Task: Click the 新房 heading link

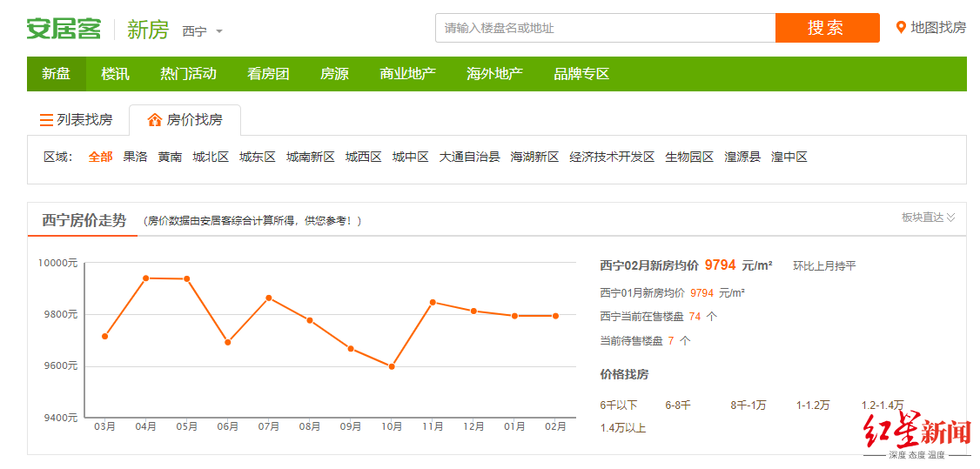Action: (x=147, y=30)
